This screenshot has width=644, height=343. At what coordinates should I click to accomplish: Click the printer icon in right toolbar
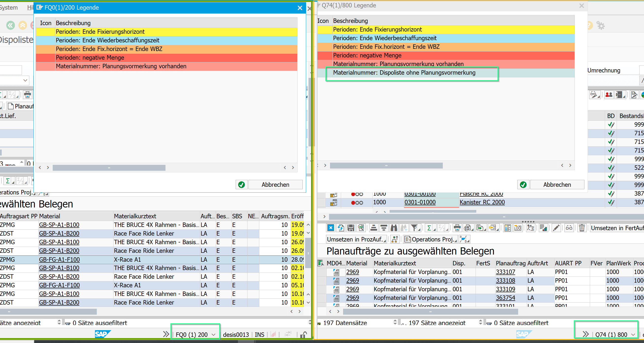pos(457,228)
